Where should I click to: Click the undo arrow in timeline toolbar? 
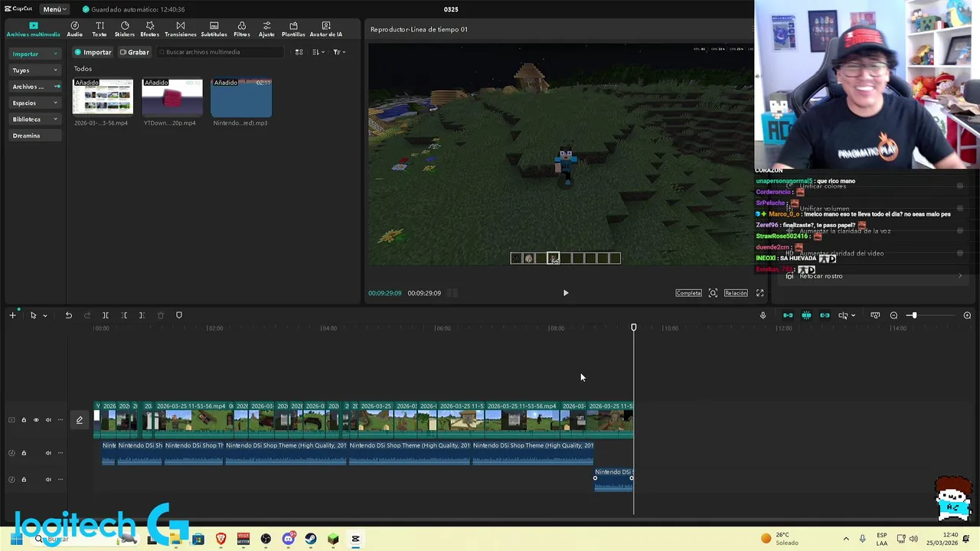(x=68, y=315)
